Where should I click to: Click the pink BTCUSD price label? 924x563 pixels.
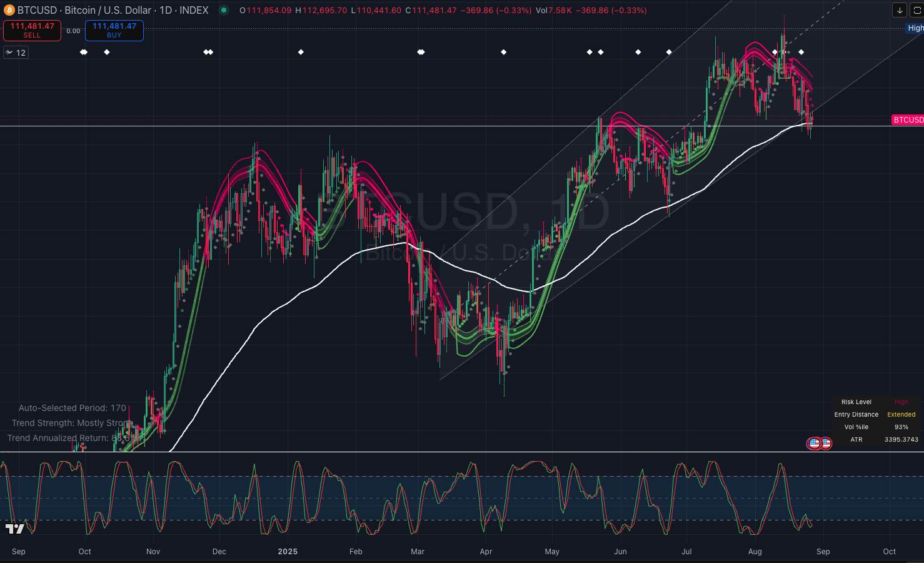click(908, 119)
